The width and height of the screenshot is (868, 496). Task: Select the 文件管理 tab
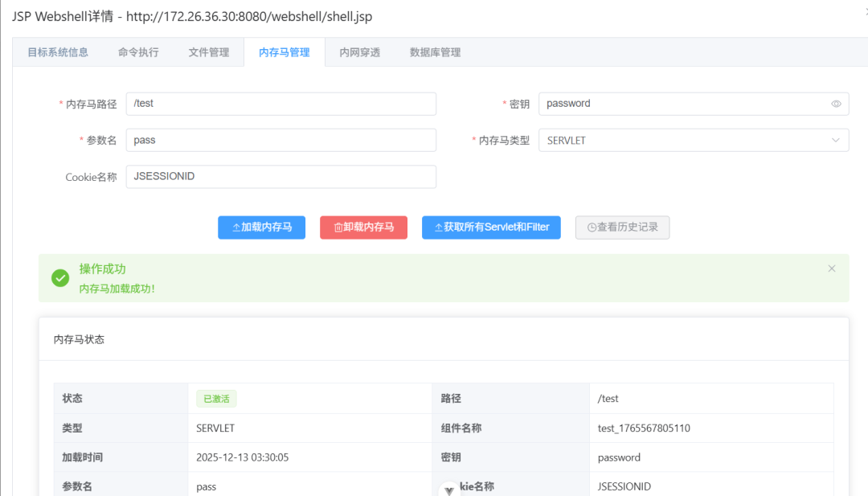pos(209,51)
